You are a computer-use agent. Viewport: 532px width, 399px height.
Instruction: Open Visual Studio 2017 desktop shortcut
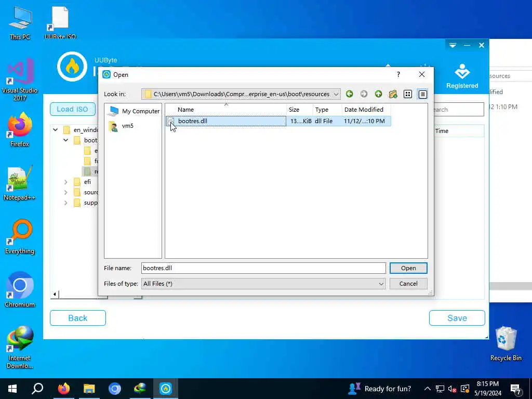click(20, 79)
